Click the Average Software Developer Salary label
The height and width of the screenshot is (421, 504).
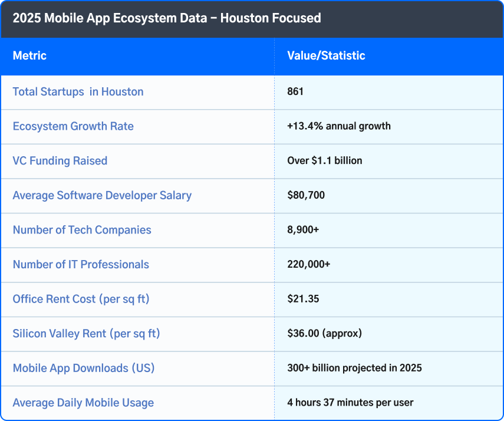click(102, 195)
